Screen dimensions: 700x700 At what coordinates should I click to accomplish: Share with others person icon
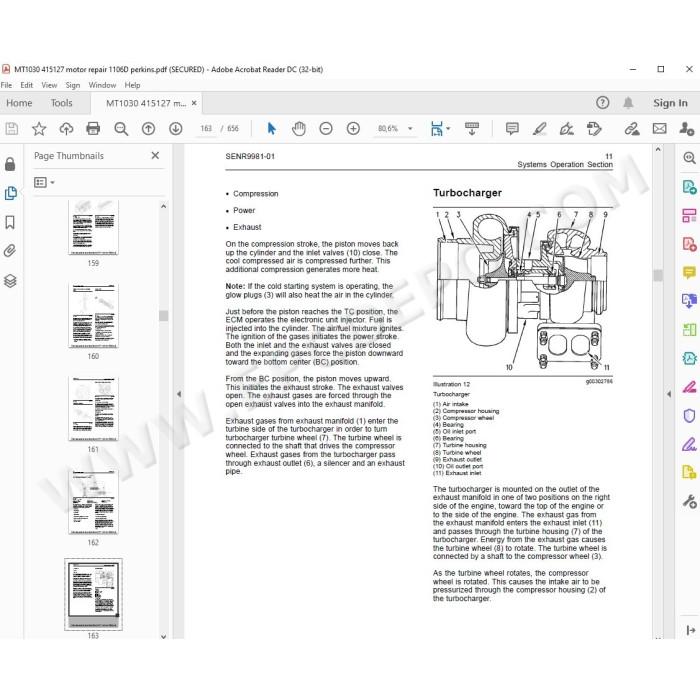click(687, 129)
